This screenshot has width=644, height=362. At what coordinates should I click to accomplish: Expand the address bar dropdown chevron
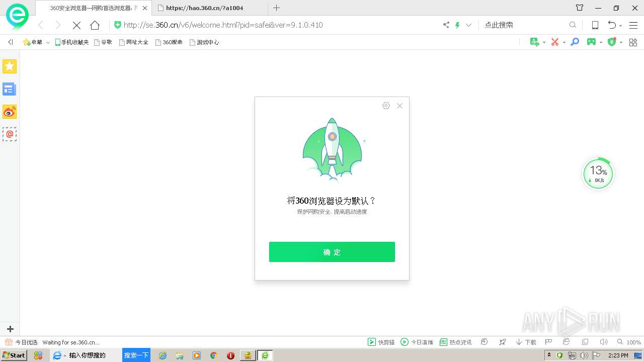coord(469,25)
